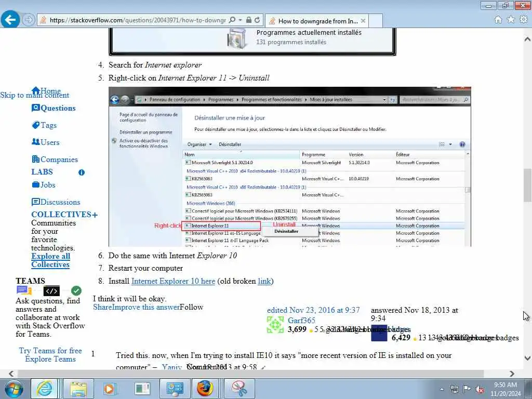Open Favorites star icon
Screen dimensions: 532x399
click(511, 20)
